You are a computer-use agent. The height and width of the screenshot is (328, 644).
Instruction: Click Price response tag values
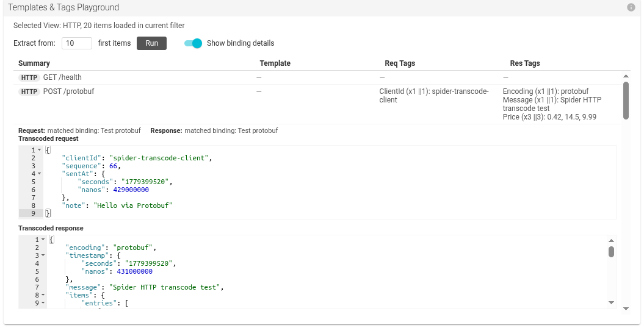[x=549, y=117]
